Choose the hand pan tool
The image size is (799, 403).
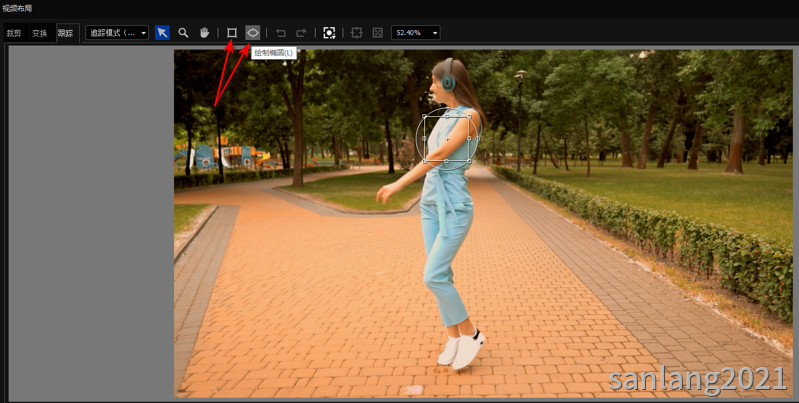(x=204, y=33)
